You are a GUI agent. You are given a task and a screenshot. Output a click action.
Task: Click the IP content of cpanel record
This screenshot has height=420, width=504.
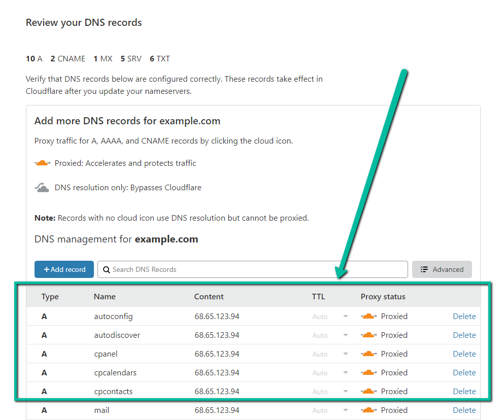click(217, 354)
